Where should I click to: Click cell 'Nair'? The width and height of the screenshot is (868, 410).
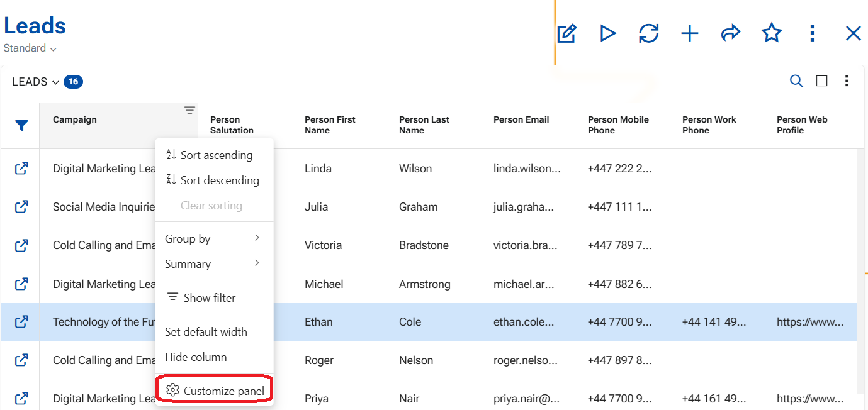click(409, 399)
